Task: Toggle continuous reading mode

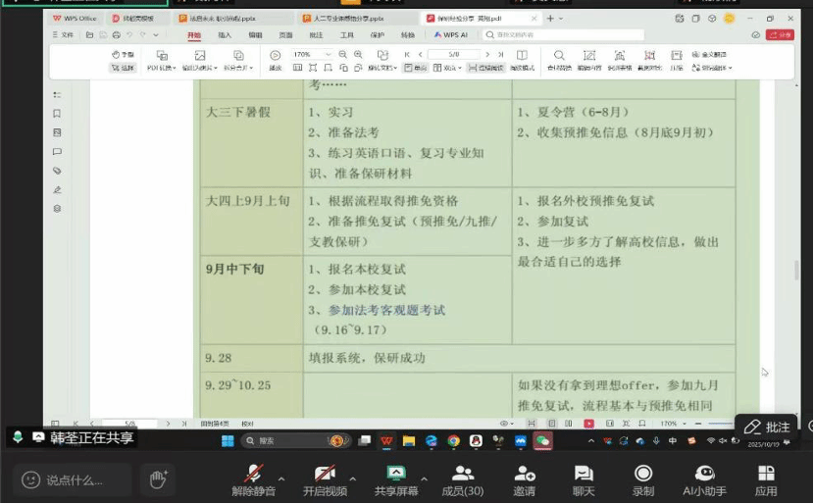Action: coord(485,68)
